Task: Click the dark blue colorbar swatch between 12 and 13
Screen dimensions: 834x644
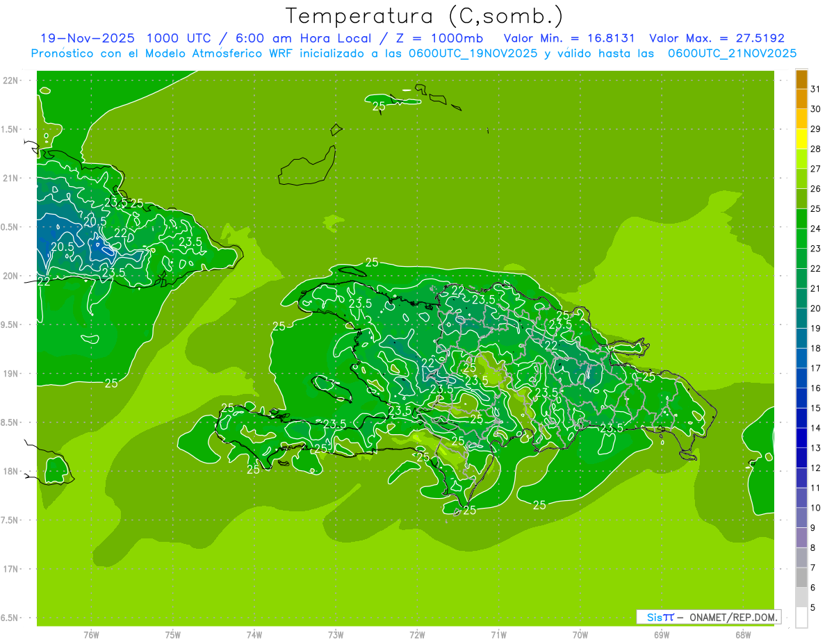Action: tap(801, 458)
